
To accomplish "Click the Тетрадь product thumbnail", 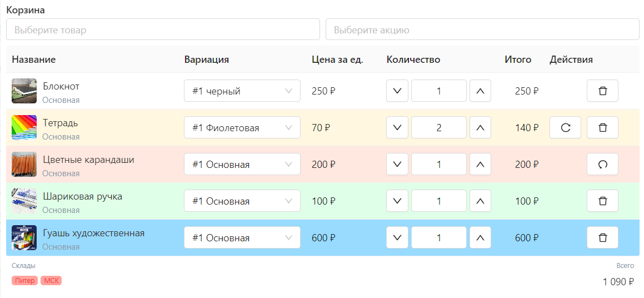I will coord(24,127).
